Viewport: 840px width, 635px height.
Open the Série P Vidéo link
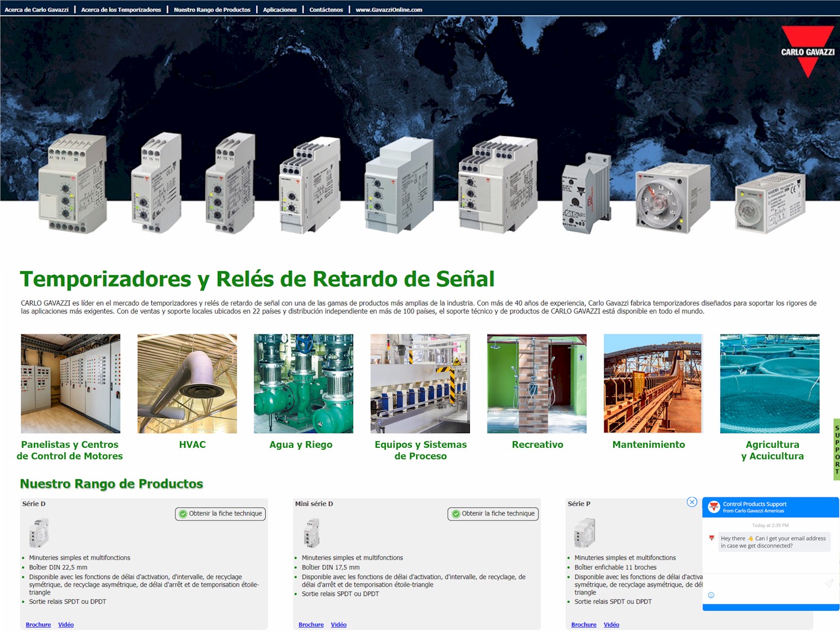pos(612,624)
